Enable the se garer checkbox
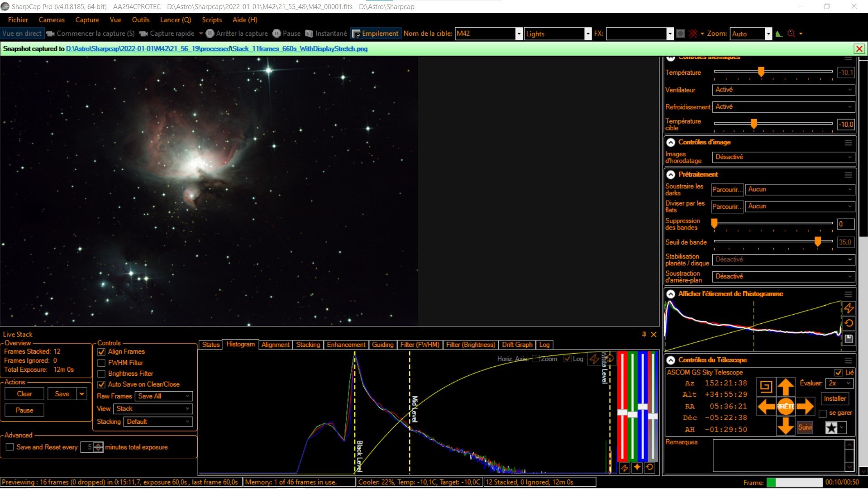 [x=823, y=413]
